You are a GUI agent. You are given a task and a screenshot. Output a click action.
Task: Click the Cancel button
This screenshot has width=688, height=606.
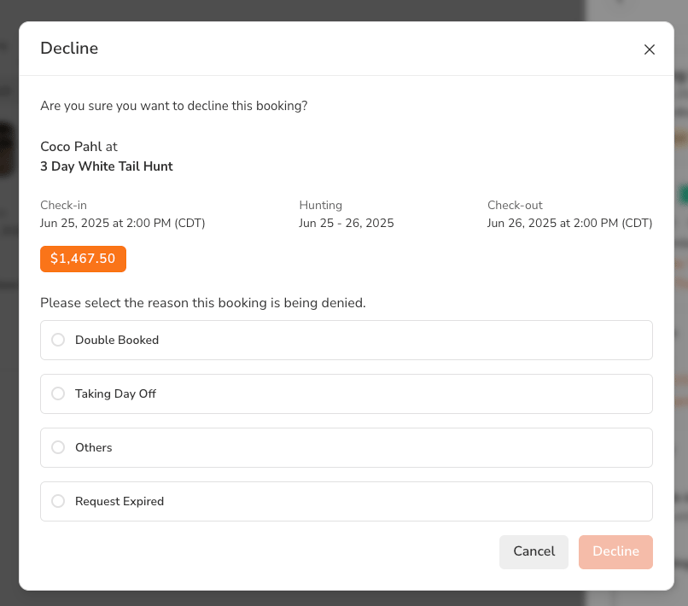tap(534, 552)
